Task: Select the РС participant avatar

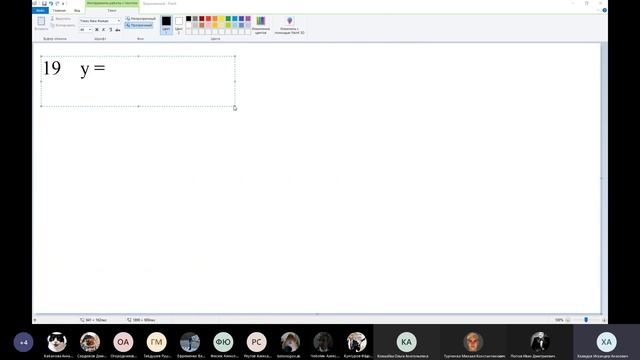Action: [x=256, y=342]
